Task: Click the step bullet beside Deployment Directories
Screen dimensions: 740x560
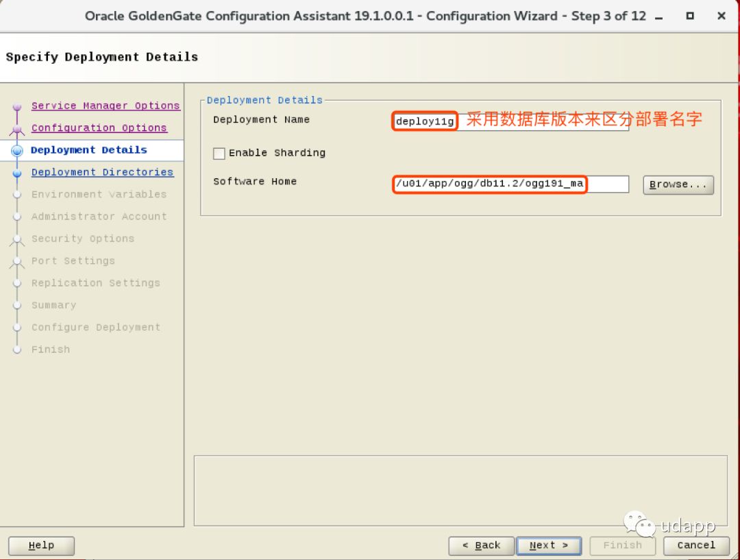Action: (x=17, y=173)
